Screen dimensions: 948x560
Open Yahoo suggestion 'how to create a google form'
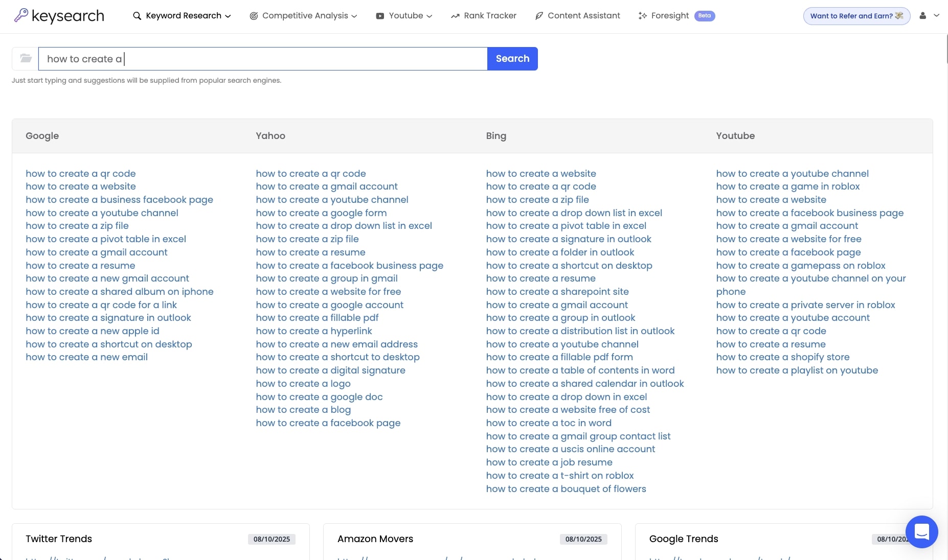pyautogui.click(x=321, y=213)
